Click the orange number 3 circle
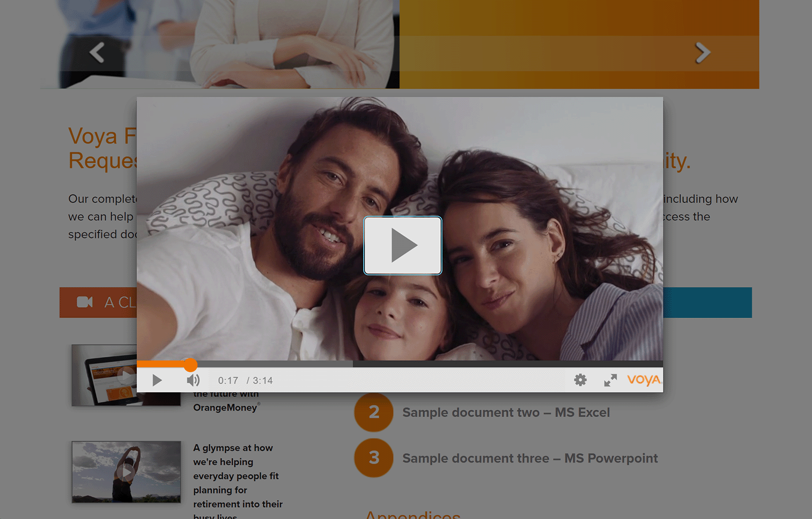The width and height of the screenshot is (812, 519). tap(374, 458)
